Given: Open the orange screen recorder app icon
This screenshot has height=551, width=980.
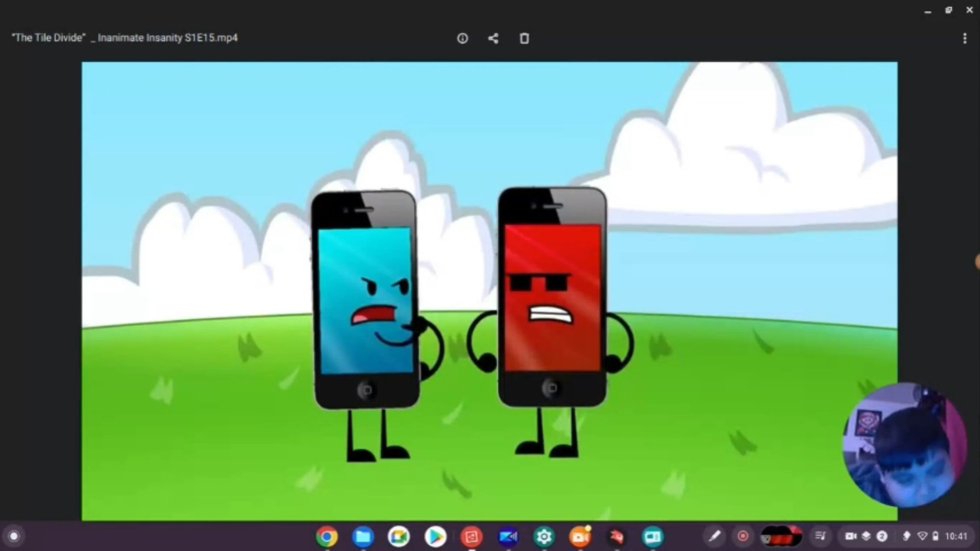Looking at the screenshot, I should click(x=580, y=537).
